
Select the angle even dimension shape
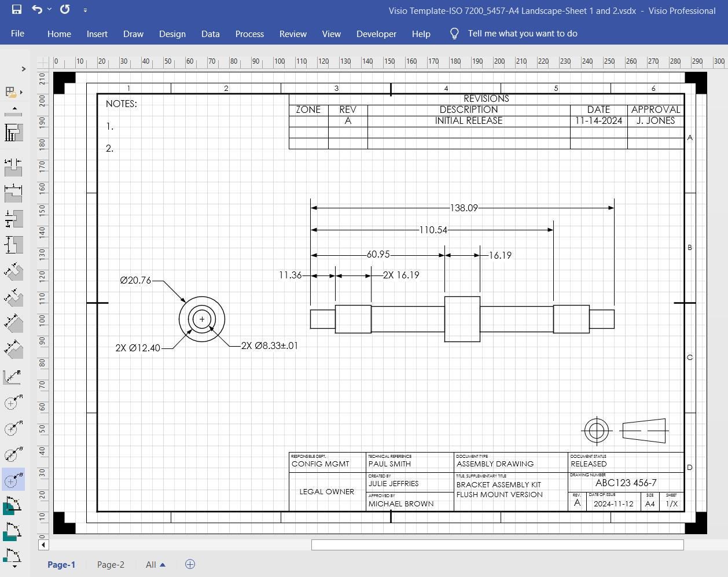[13, 531]
